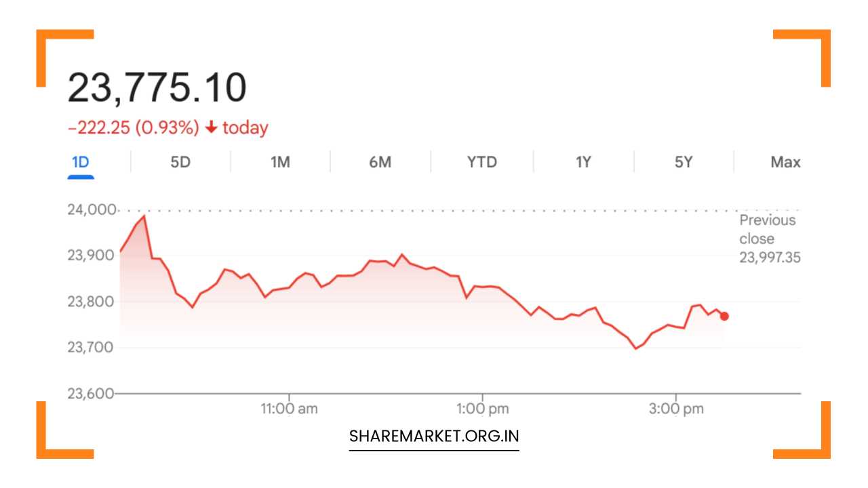Screen dimensions: 868x488
Task: Select the 5Y time range
Action: pos(682,162)
